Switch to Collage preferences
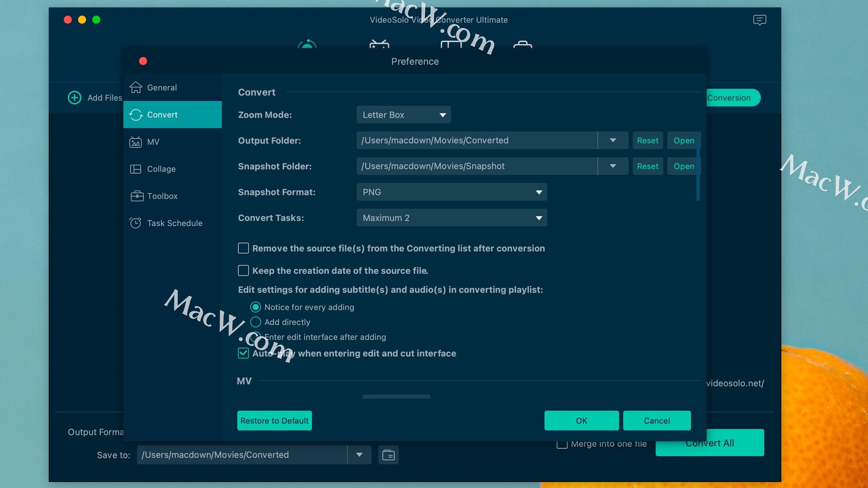 click(172, 169)
